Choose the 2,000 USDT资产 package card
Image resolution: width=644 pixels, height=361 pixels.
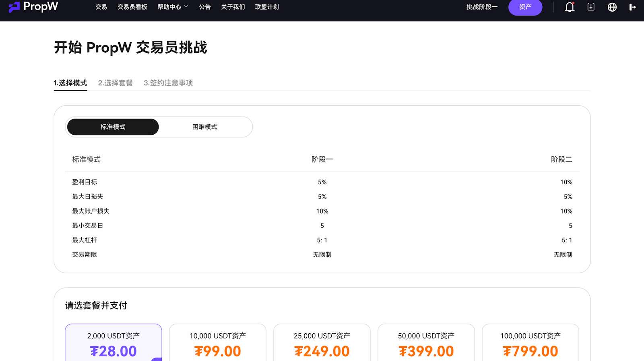pos(114,343)
